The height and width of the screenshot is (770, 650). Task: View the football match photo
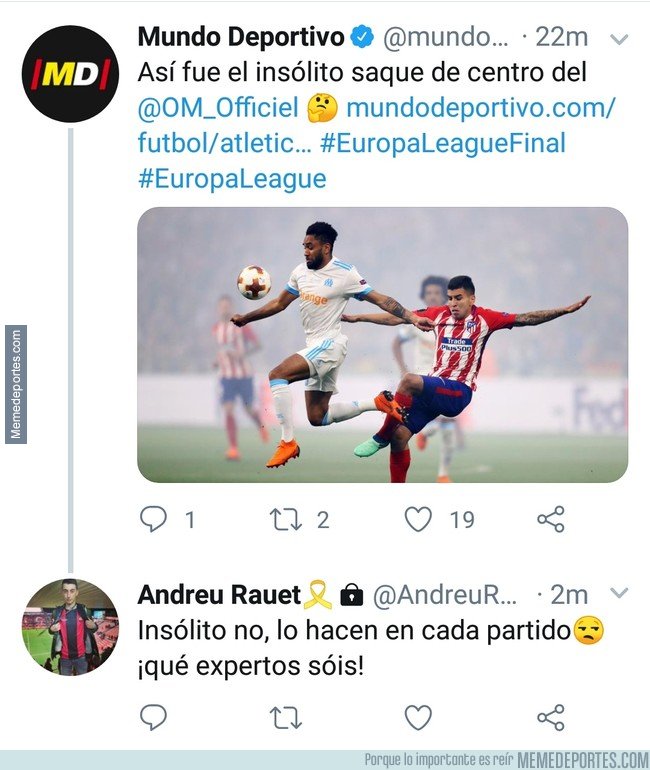(x=382, y=345)
